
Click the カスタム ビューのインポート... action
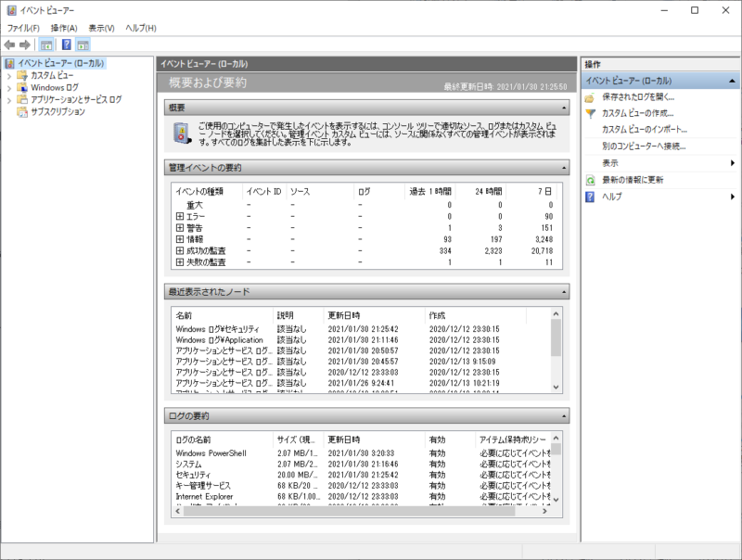645,130
